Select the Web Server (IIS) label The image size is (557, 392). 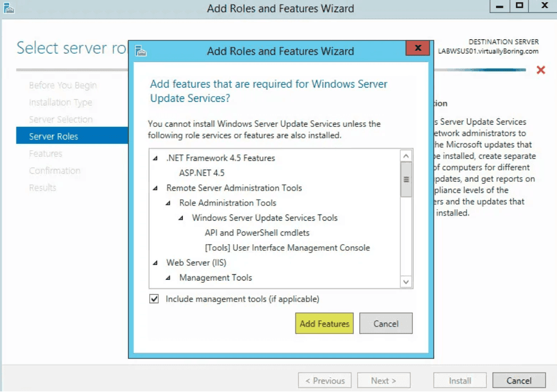pyautogui.click(x=196, y=263)
